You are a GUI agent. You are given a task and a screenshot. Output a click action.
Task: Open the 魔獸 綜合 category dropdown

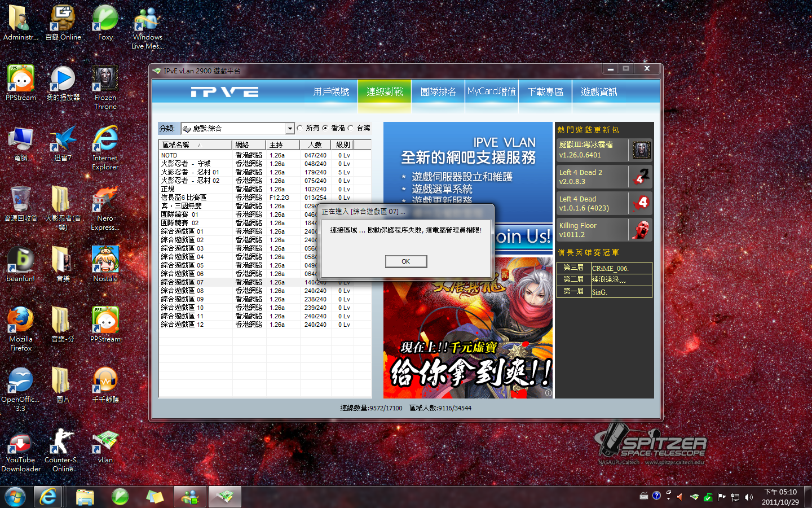[289, 129]
